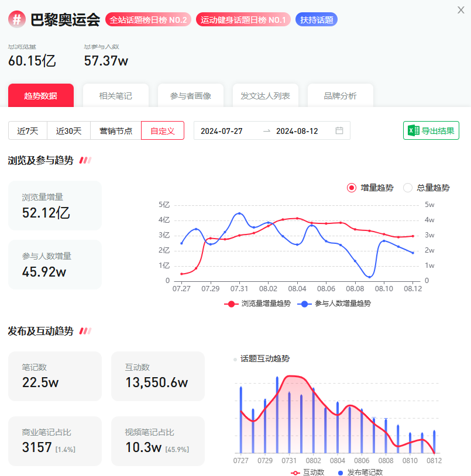This screenshot has width=471, height=476.
Task: Click the 浏览量增量 52.12亿 card
Action: [x=55, y=205]
